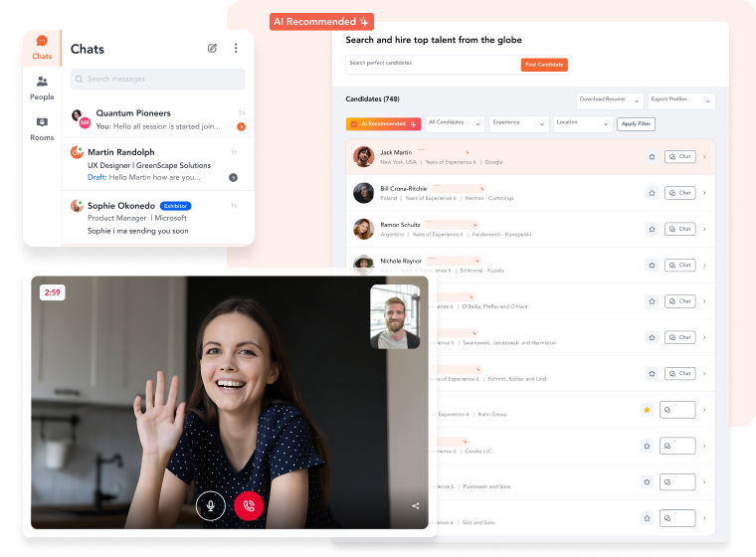Favorite Jack Martin with the star
This screenshot has width=756, height=557.
[652, 157]
